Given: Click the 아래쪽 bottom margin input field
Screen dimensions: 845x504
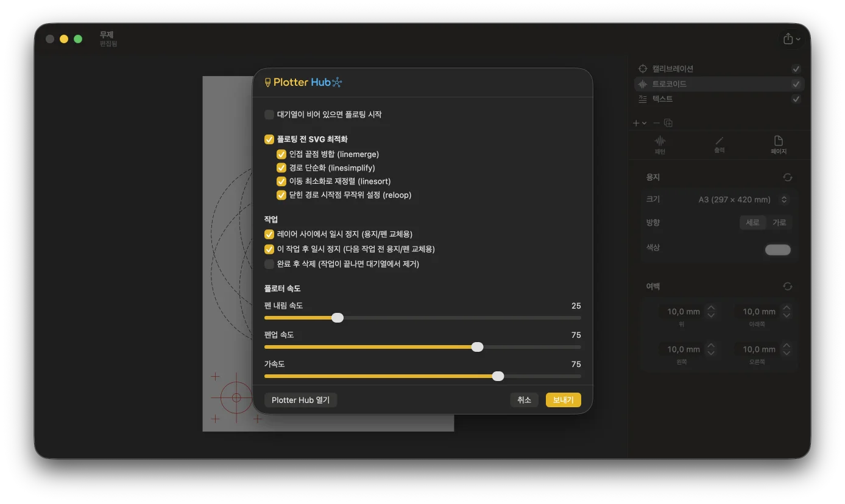Looking at the screenshot, I should (x=757, y=312).
